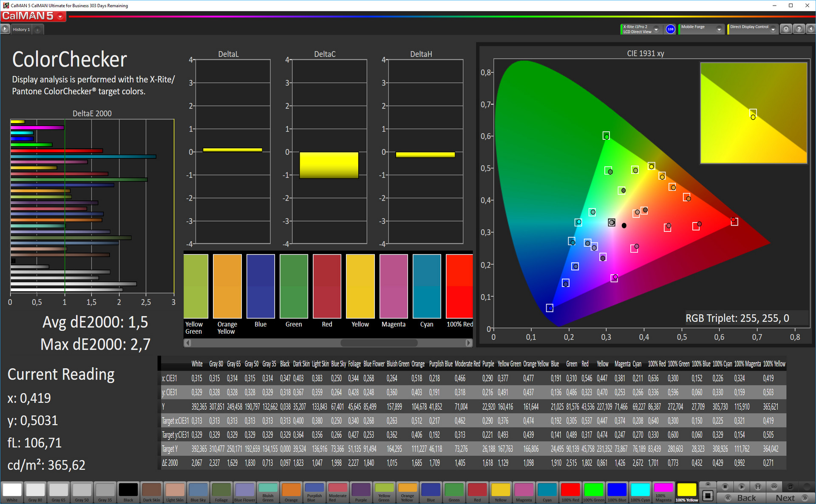This screenshot has height=504, width=816.
Task: Click the single read bracket icon
Action: pos(758,487)
